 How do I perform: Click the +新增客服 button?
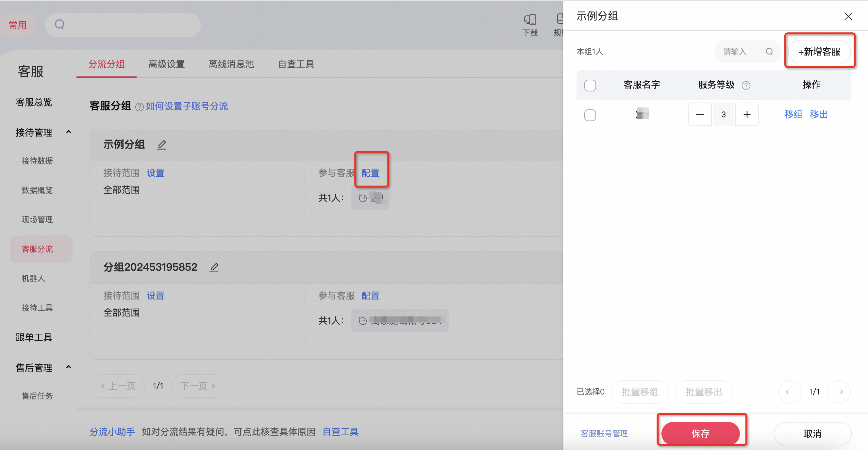pyautogui.click(x=819, y=52)
